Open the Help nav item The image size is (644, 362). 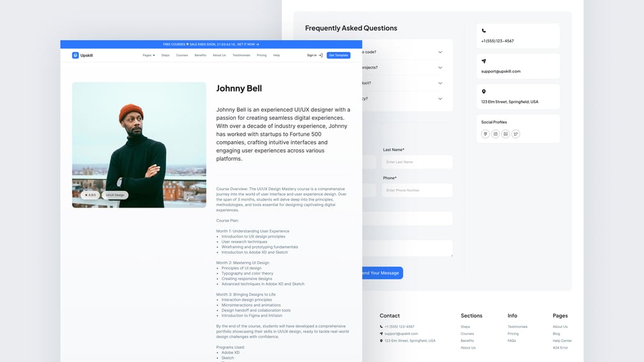(x=276, y=55)
